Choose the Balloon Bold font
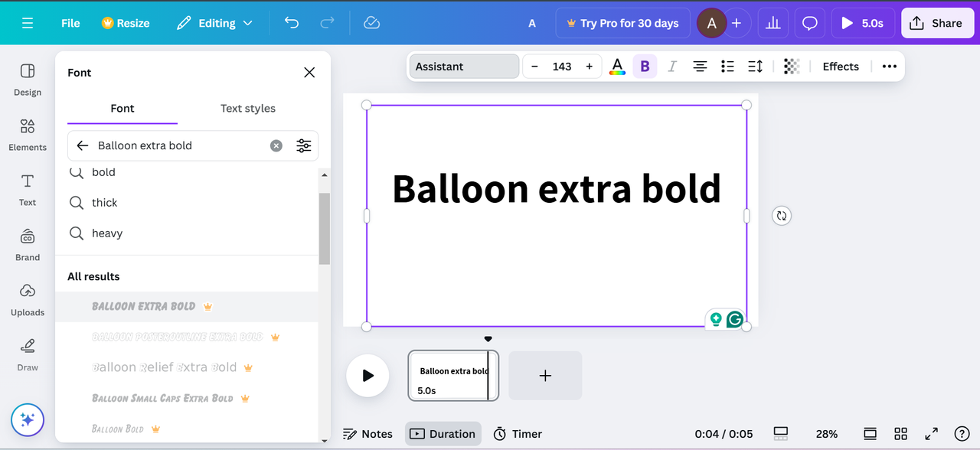Image resolution: width=980 pixels, height=450 pixels. [187, 429]
